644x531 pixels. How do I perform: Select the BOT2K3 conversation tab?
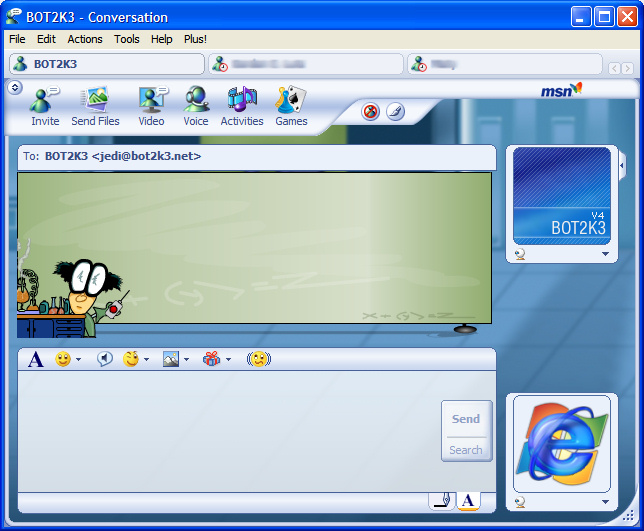tap(105, 64)
